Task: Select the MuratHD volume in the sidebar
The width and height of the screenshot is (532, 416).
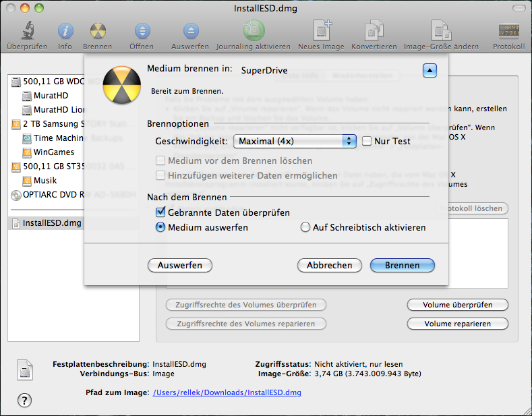Action: pyautogui.click(x=51, y=96)
